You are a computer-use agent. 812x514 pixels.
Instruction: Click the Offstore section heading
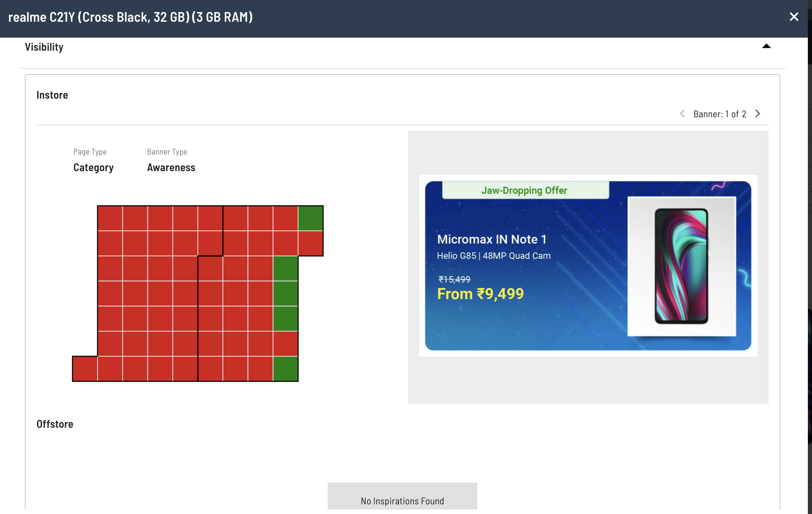coord(55,424)
